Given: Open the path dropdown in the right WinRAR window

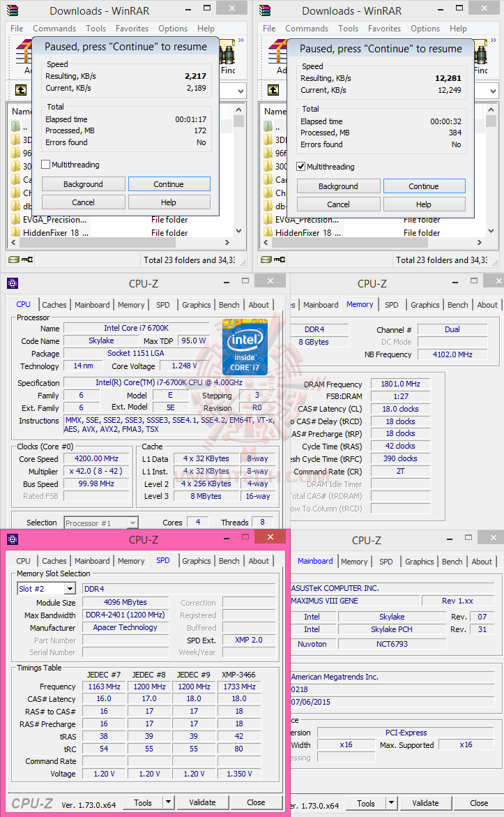Looking at the screenshot, I should 493,91.
